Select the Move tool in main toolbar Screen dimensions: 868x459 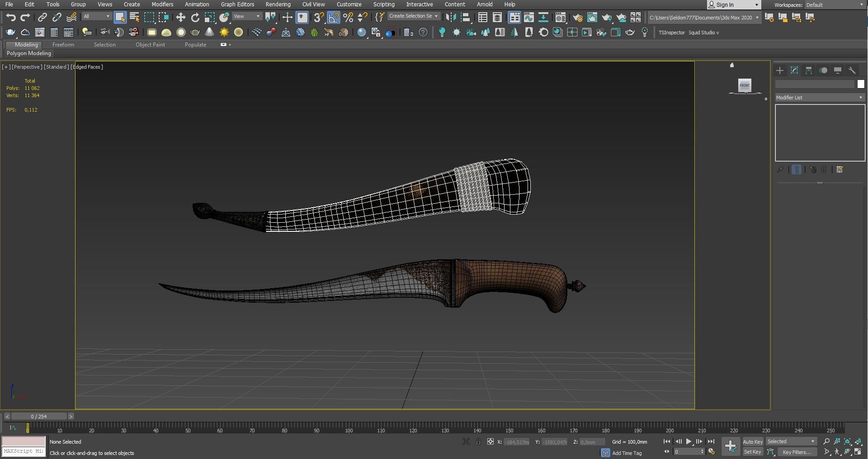180,18
